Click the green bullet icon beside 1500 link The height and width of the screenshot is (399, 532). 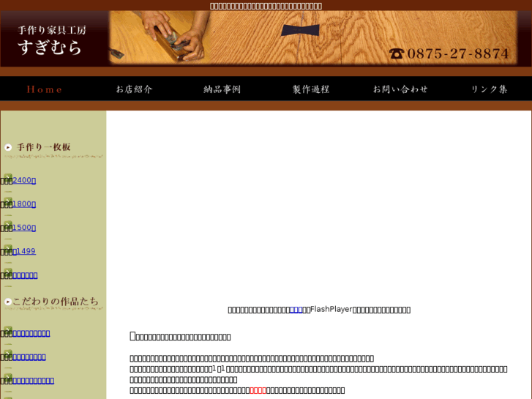(8, 226)
